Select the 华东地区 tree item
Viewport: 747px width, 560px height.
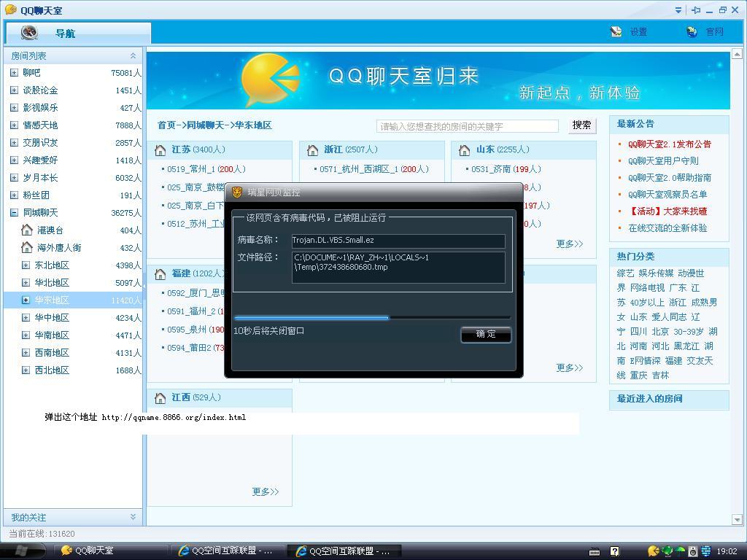pyautogui.click(x=73, y=300)
